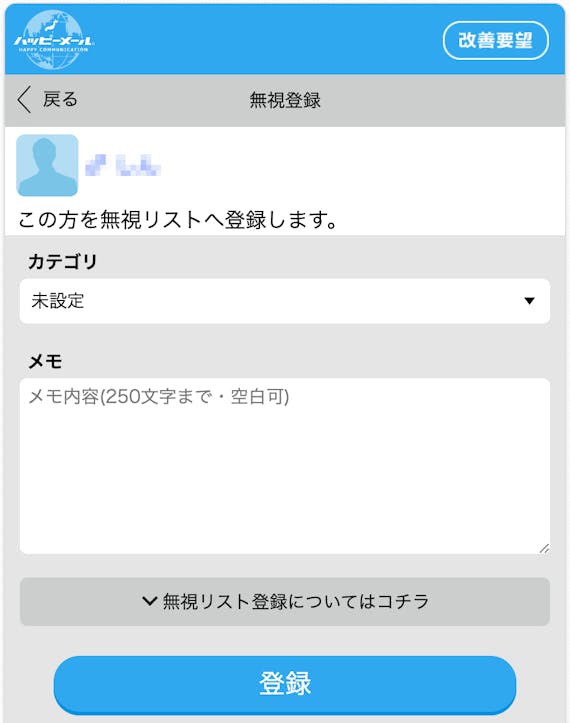
Task: Click the この方を無視リストへ登録します message
Action: (x=178, y=219)
